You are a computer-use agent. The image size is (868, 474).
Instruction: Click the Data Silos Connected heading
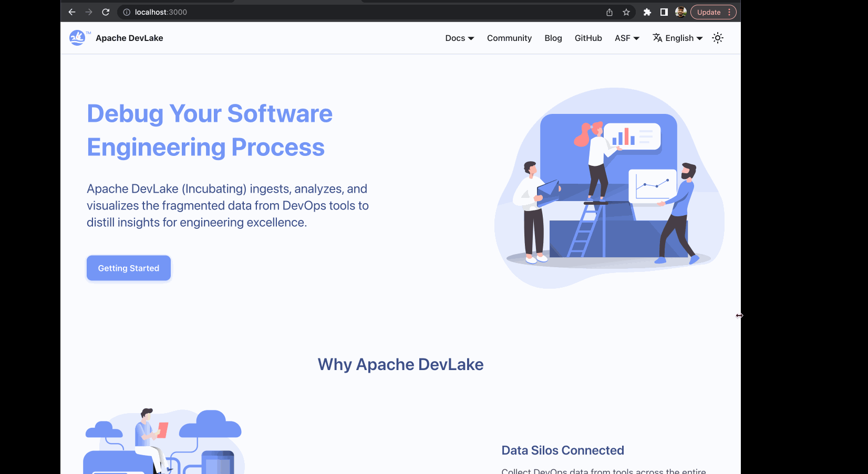click(563, 450)
